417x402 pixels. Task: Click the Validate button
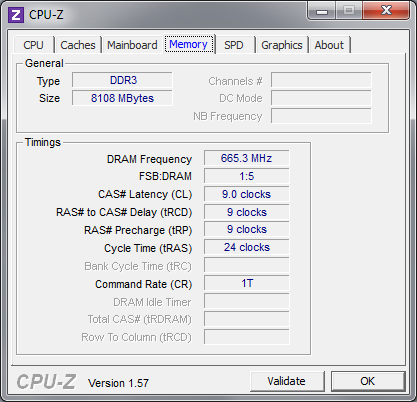[287, 381]
